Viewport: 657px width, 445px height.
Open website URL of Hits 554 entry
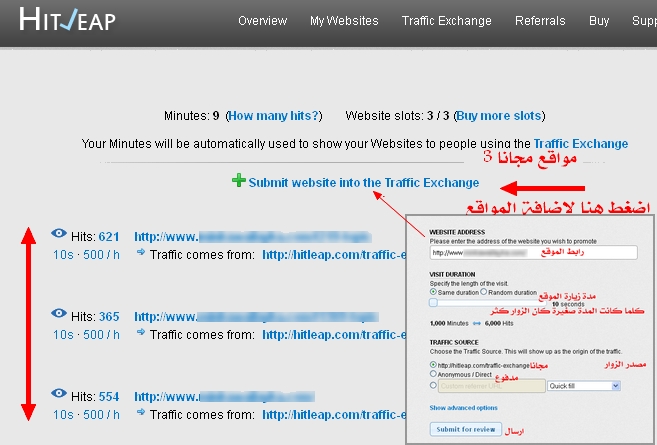(x=225, y=397)
